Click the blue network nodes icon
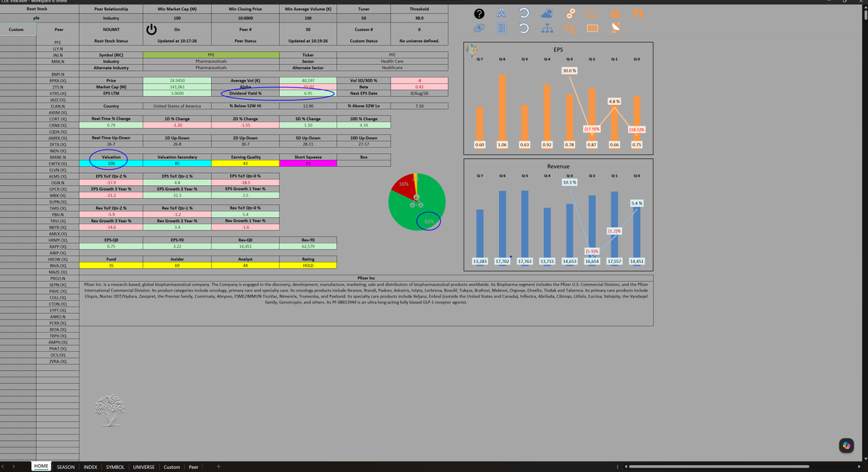Image resolution: width=868 pixels, height=472 pixels. point(502,14)
